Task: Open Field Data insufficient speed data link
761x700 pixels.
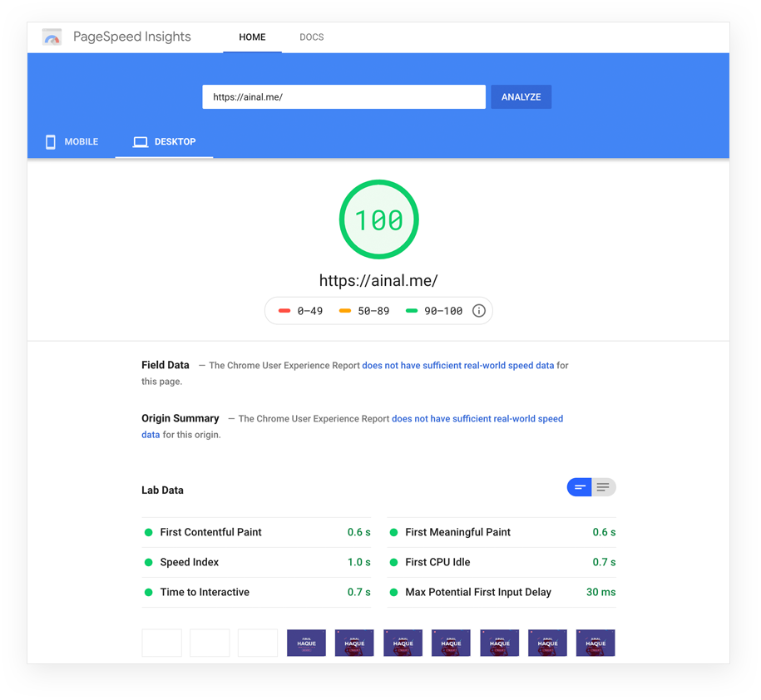Action: [457, 365]
